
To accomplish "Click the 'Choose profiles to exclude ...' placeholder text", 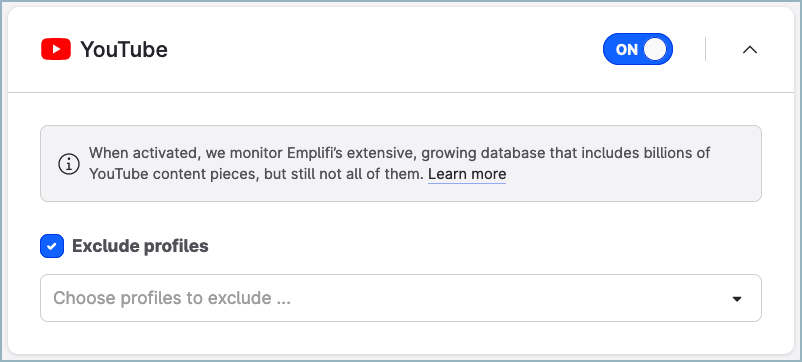I will (172, 298).
